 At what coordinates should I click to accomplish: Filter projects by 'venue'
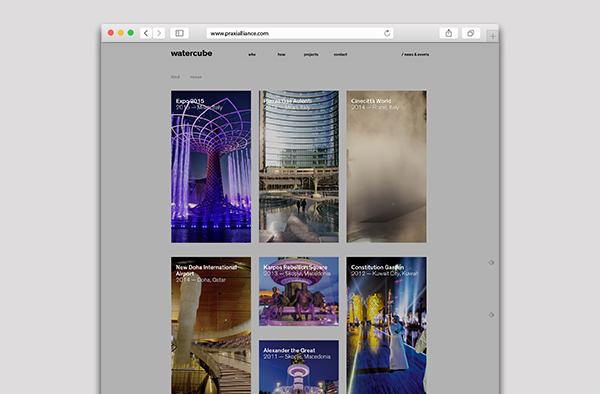point(196,77)
